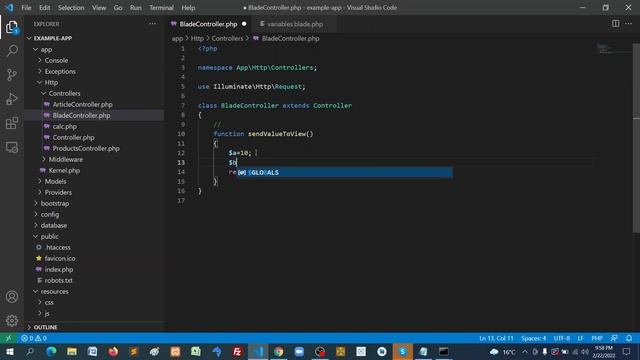The width and height of the screenshot is (640, 360).
Task: Expand the Models folder
Action: (x=56, y=182)
